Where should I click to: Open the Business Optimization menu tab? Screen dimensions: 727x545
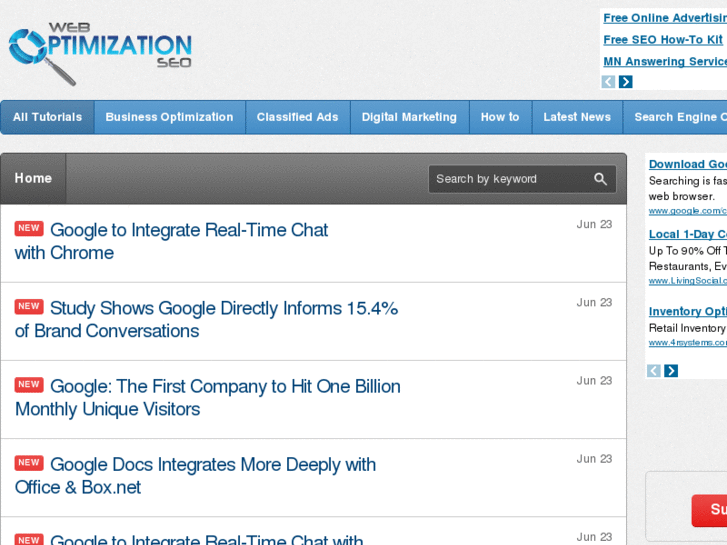pyautogui.click(x=170, y=117)
